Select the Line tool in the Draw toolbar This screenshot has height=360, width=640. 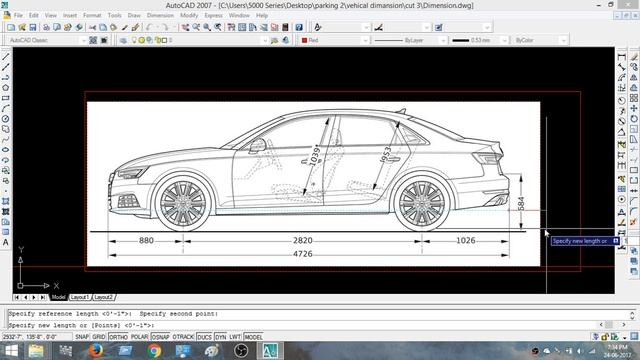tap(6, 57)
